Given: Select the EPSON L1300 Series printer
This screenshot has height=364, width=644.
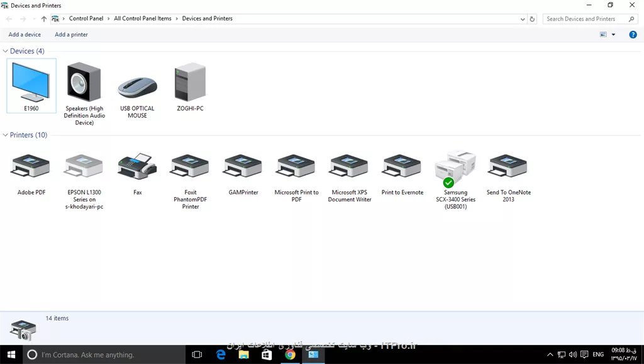Looking at the screenshot, I should tap(84, 166).
